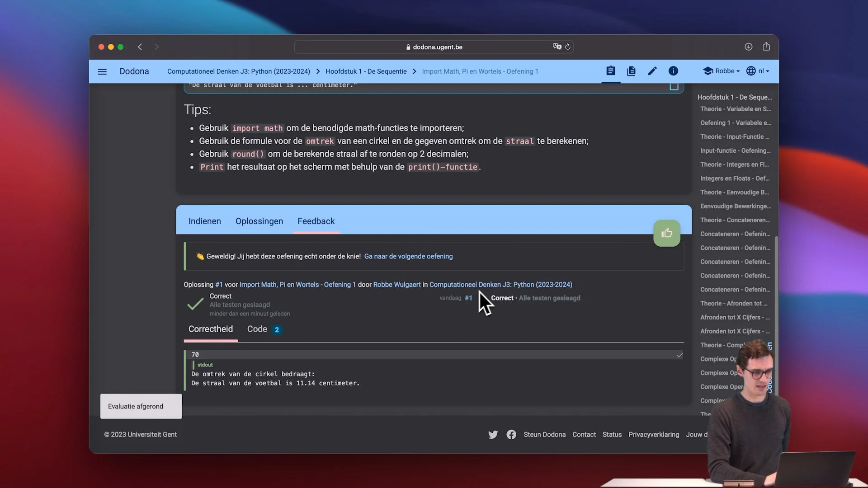The image size is (868, 488).
Task: Switch to the Oplossingen tab
Action: (x=259, y=221)
